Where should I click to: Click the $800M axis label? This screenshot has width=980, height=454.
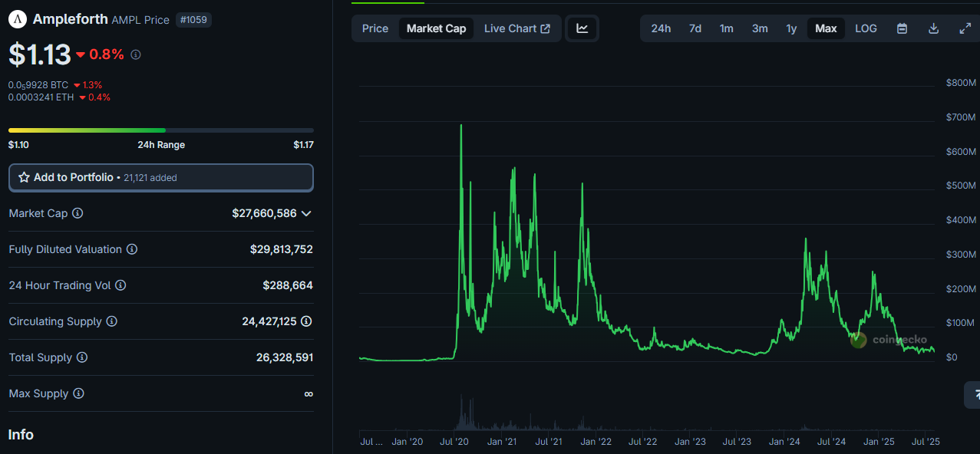pos(961,83)
